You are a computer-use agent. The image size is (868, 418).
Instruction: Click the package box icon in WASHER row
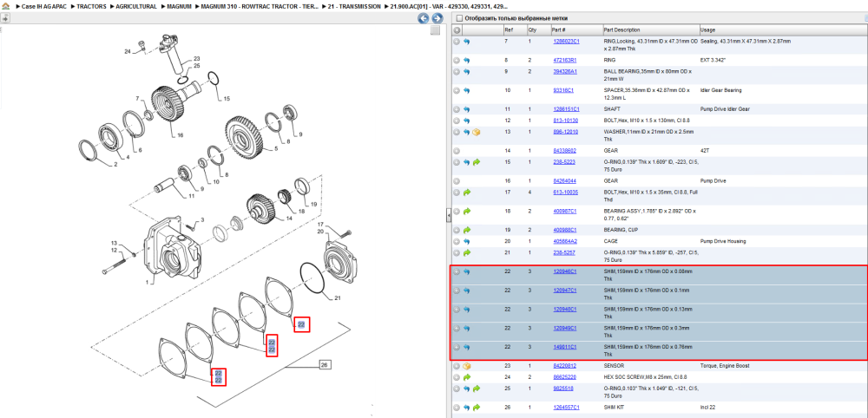coord(477,132)
